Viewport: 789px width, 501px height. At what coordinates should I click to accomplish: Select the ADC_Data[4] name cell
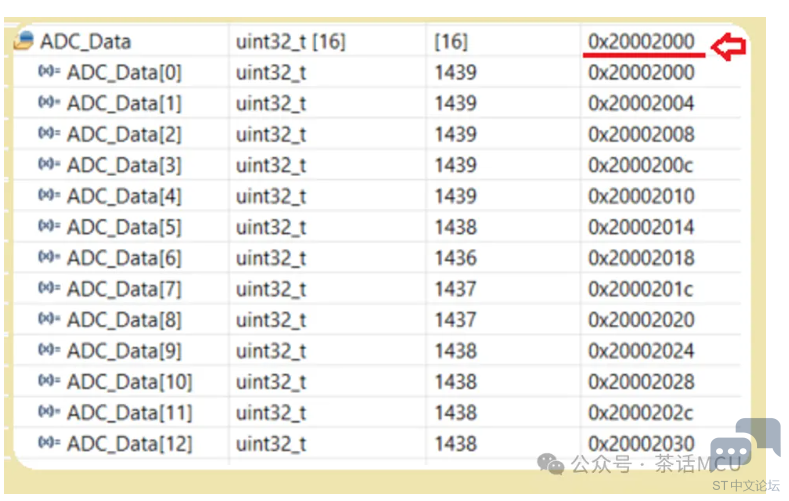[124, 197]
